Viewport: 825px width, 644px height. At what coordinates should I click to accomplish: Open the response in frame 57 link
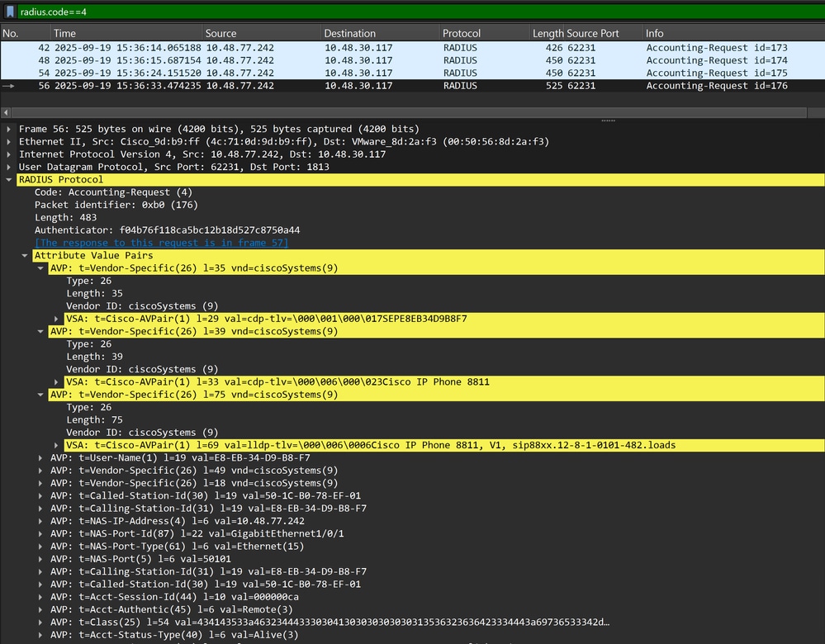(x=161, y=243)
